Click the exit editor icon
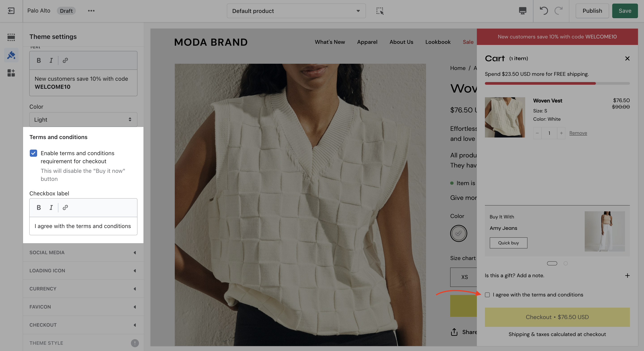Screen dimensions: 644x351 click(11, 11)
